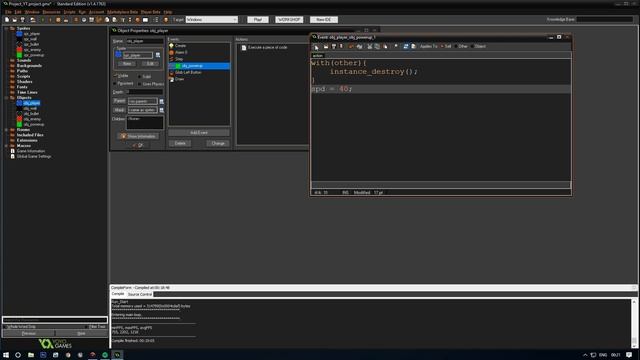This screenshot has height=360, width=640.
Task: Toggle the Filter Tree checkbox
Action: pyautogui.click(x=87, y=327)
